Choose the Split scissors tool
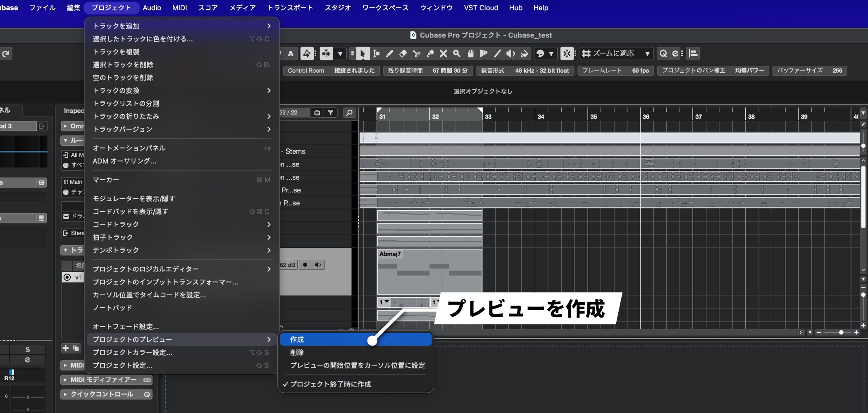868x413 pixels. coord(417,54)
